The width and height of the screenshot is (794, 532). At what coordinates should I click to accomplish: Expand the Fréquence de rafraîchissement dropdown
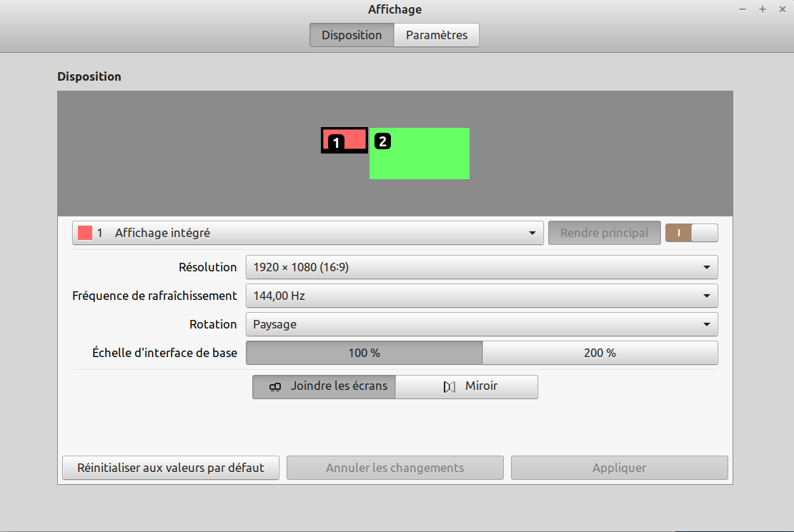tap(481, 296)
